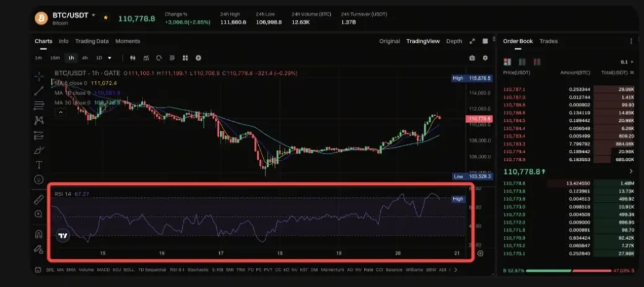The width and height of the screenshot is (644, 287).
Task: Switch to Depth chart view
Action: tap(454, 41)
